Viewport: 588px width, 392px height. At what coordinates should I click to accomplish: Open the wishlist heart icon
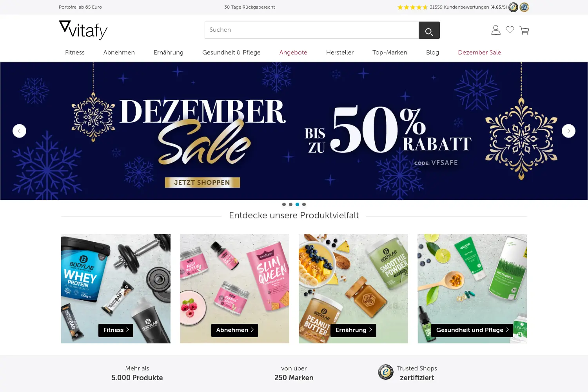pyautogui.click(x=510, y=30)
